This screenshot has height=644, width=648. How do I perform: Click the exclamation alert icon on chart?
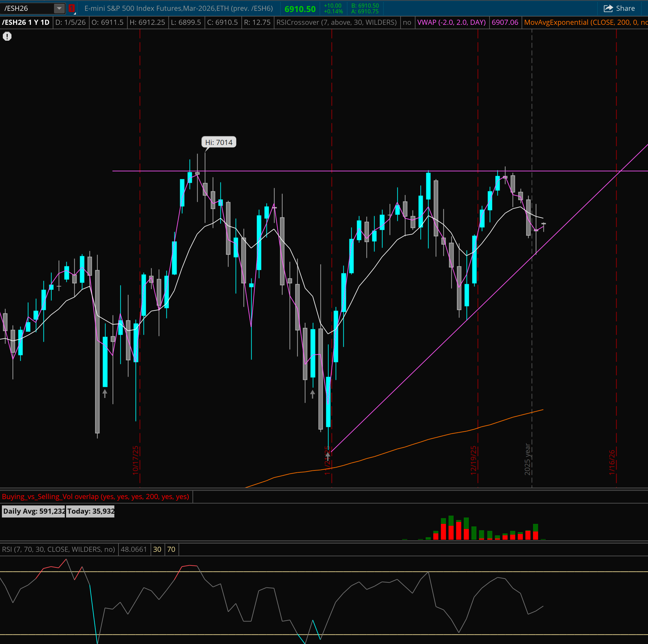[7, 36]
